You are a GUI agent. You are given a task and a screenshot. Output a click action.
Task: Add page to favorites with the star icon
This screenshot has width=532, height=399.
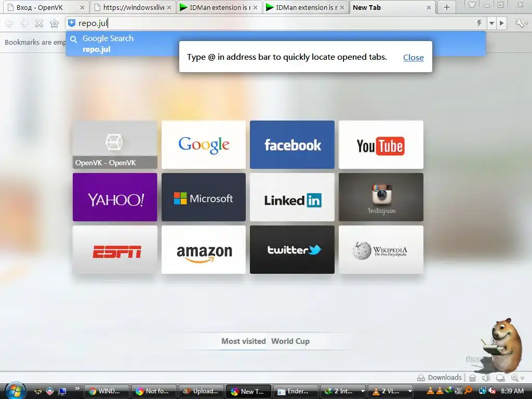point(54,23)
